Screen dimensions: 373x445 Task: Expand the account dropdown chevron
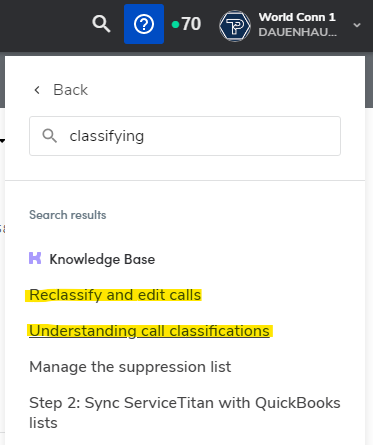pyautogui.click(x=357, y=25)
